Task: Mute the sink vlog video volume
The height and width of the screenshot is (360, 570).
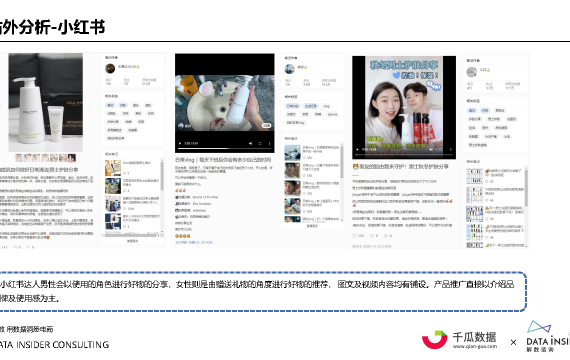Action: click(250, 144)
